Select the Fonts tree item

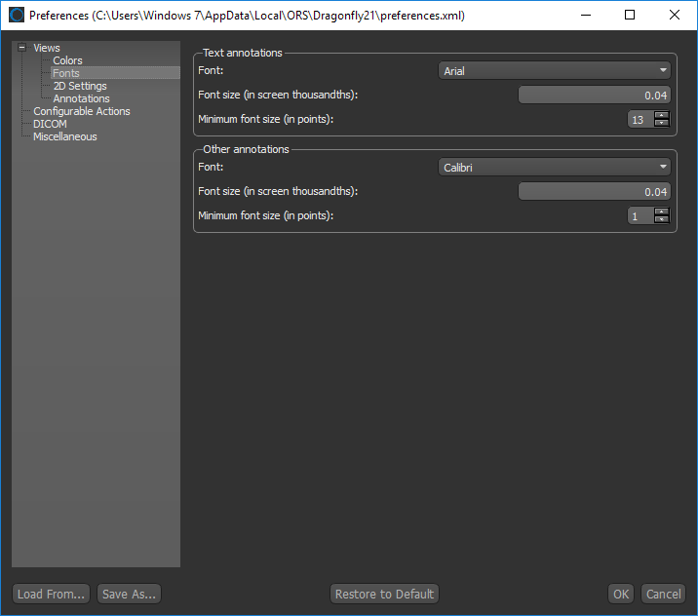tap(66, 73)
